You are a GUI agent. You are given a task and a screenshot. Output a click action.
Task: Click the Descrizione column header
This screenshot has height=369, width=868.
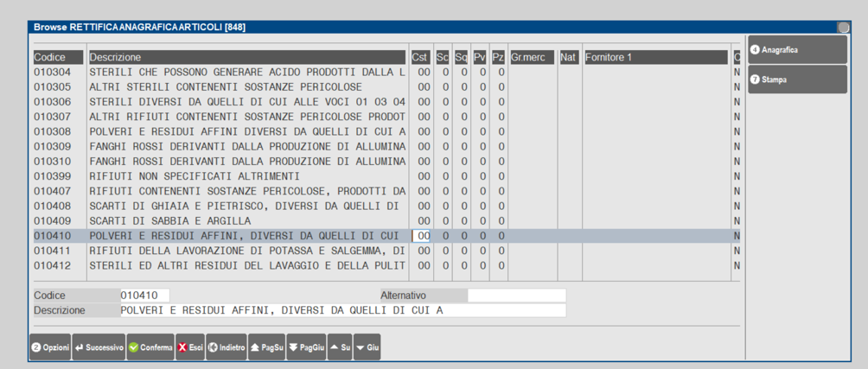pos(246,57)
